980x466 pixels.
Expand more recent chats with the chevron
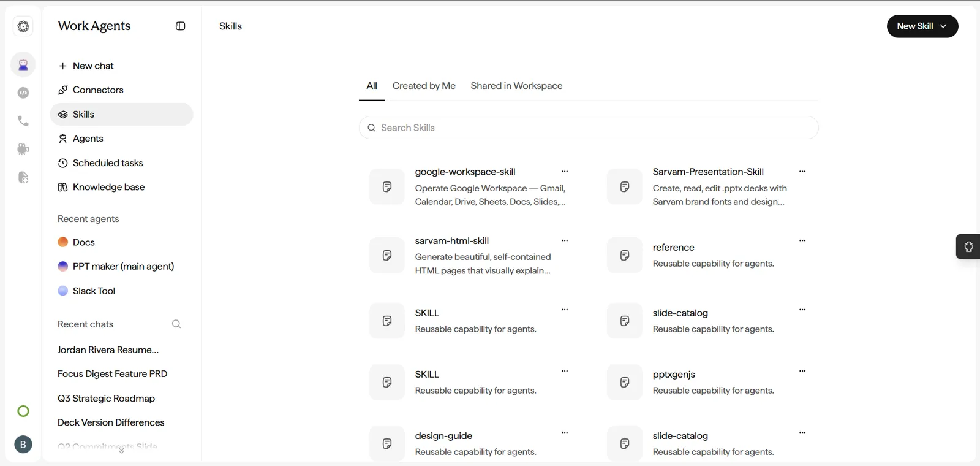121,451
